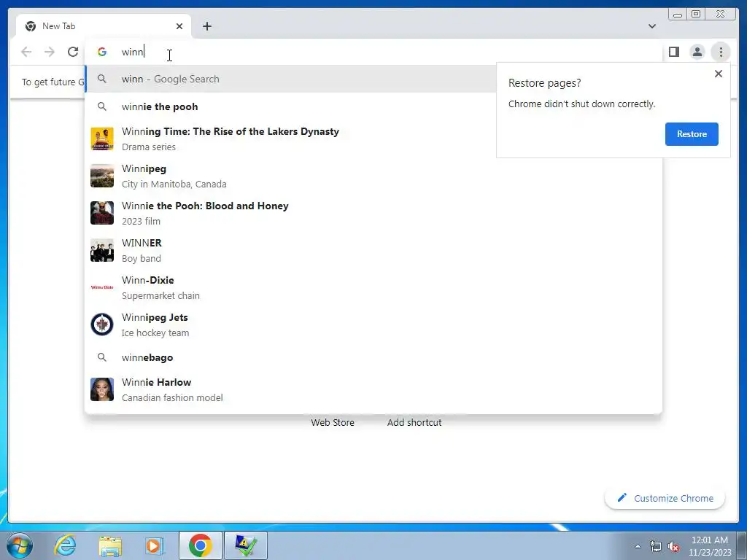Open Windows Explorer folder on taskbar
The image size is (747, 560).
(110, 545)
